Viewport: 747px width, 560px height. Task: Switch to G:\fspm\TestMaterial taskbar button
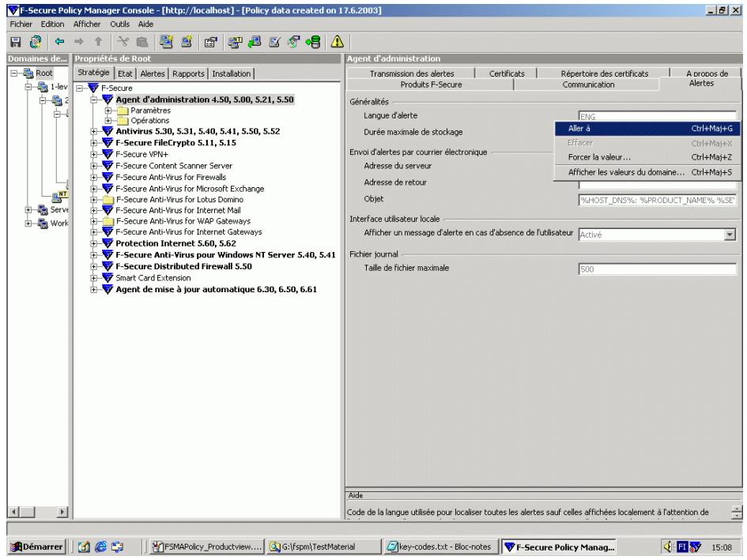point(323,547)
